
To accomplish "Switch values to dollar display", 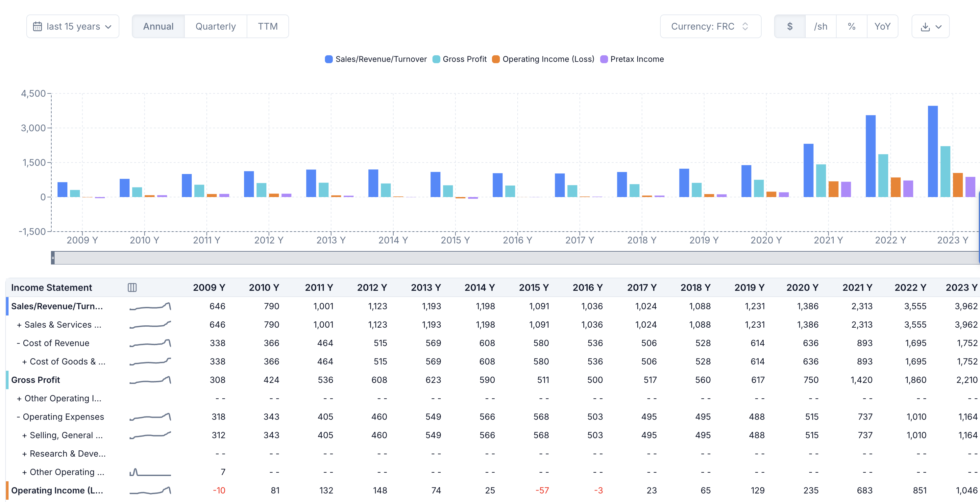I will point(790,26).
